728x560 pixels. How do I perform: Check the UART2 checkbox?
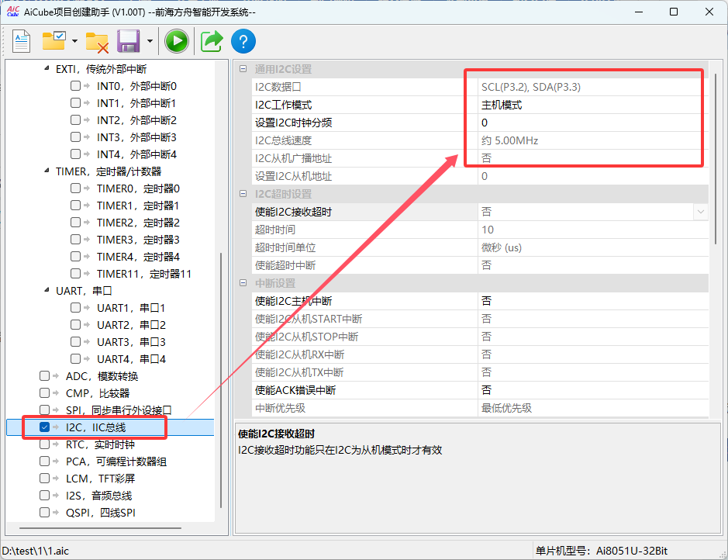75,324
